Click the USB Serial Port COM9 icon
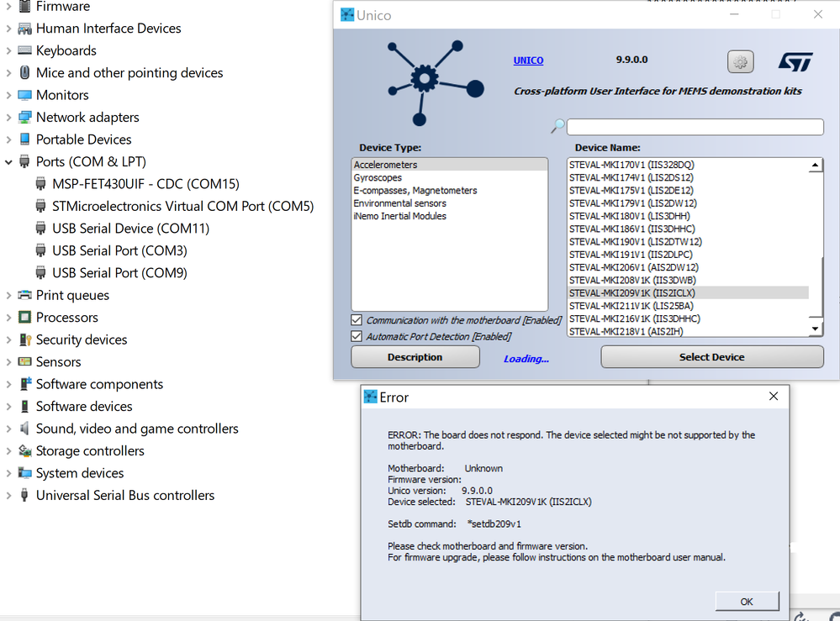Image resolution: width=840 pixels, height=621 pixels. (x=40, y=273)
